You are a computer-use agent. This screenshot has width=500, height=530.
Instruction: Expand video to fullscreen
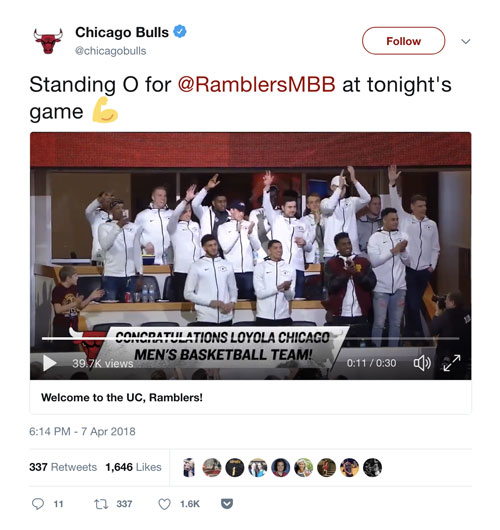tap(452, 363)
